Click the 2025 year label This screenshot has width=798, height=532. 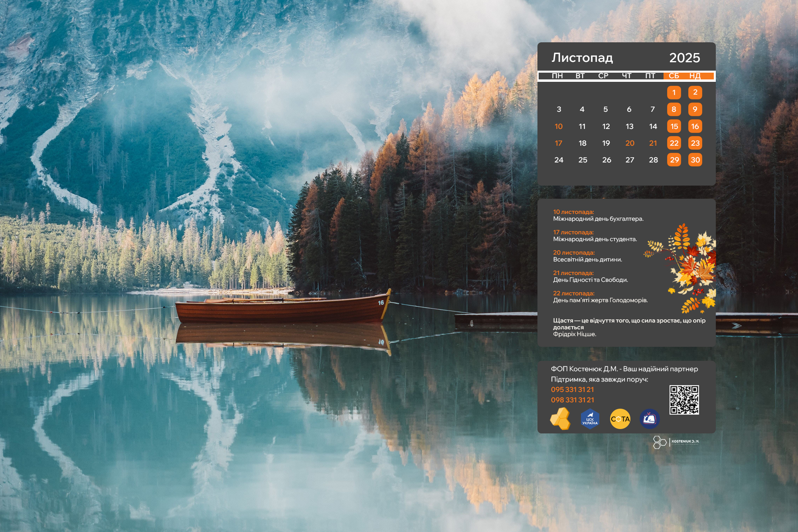tap(684, 58)
